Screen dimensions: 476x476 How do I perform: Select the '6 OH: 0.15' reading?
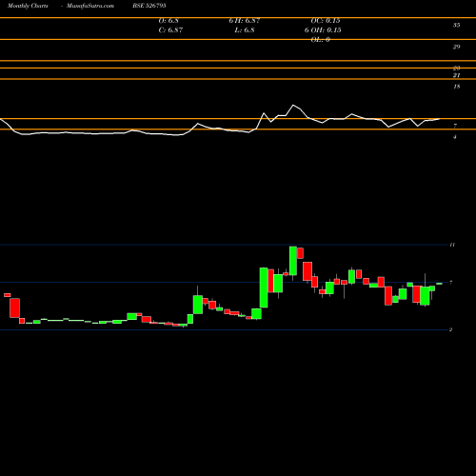click(x=323, y=30)
